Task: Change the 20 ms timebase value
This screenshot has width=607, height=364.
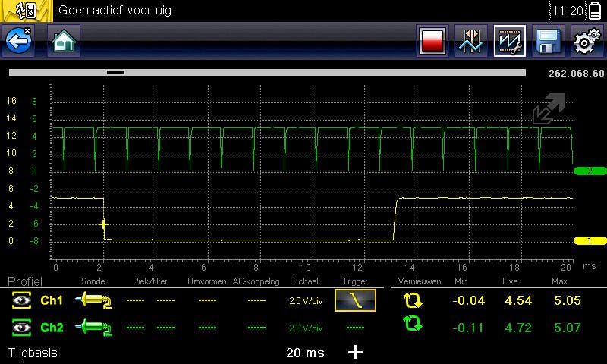Action: (x=305, y=353)
